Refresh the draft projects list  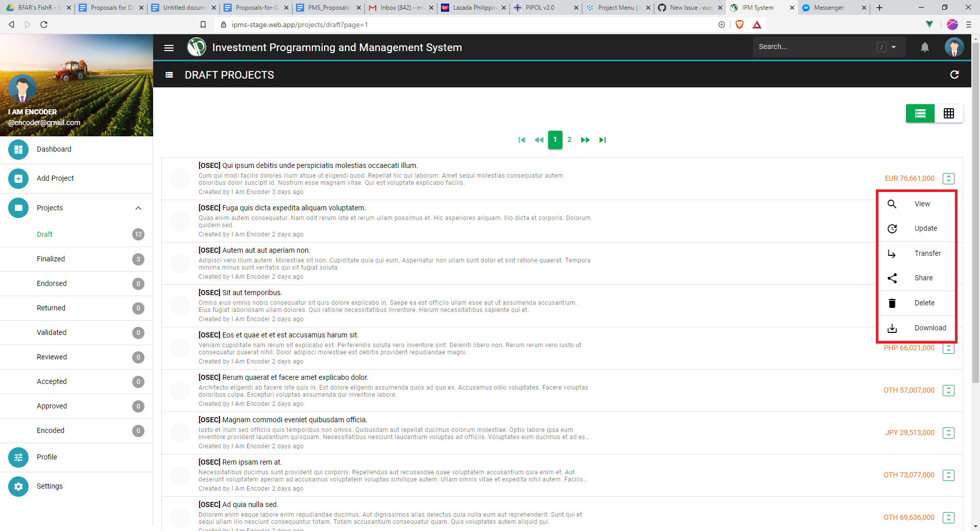954,75
